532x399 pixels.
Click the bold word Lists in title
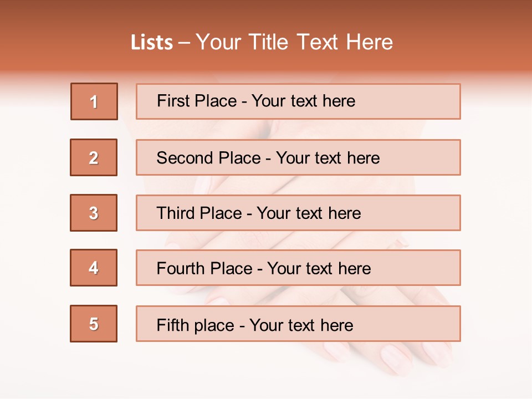151,42
